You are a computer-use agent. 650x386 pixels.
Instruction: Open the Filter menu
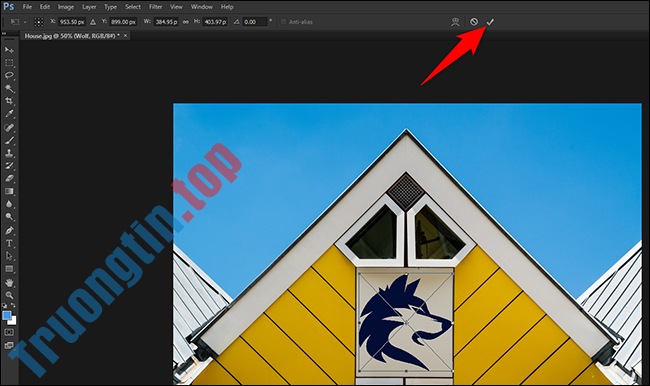click(155, 7)
